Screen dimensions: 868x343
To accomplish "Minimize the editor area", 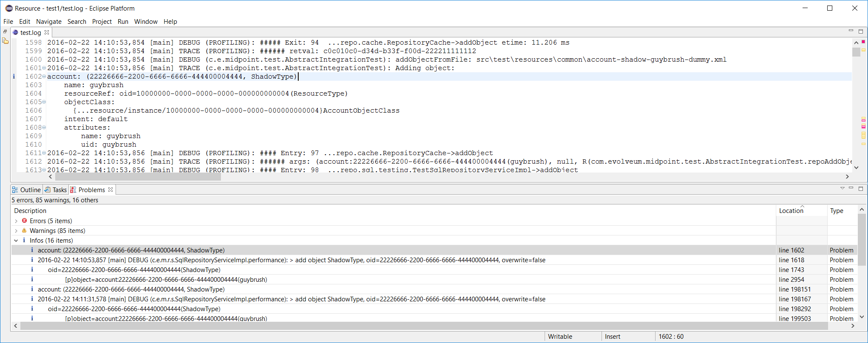I will tap(851, 31).
